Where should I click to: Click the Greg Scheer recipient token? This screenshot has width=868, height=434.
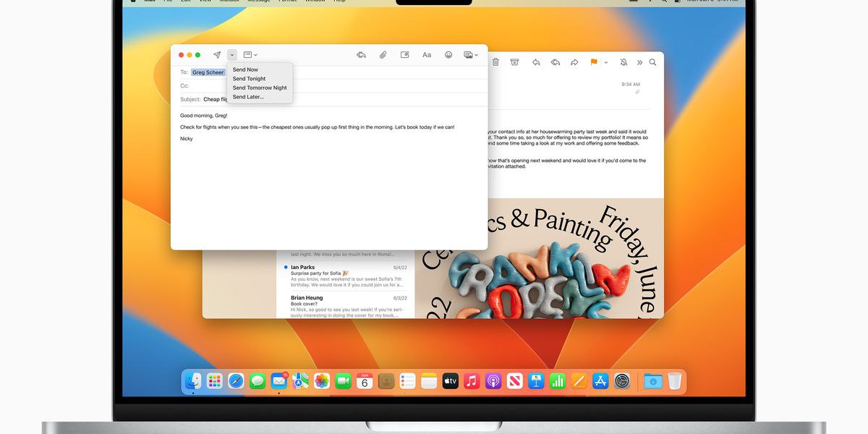[x=208, y=72]
